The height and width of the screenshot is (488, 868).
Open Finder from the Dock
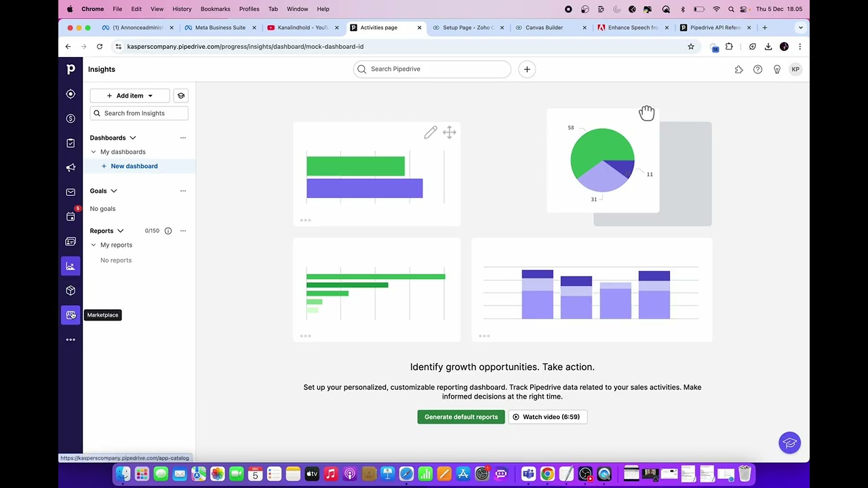[x=123, y=474]
